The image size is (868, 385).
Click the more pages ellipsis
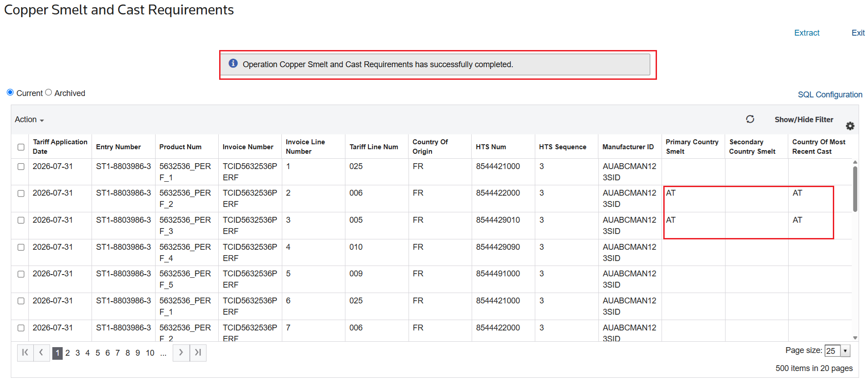pos(163,353)
